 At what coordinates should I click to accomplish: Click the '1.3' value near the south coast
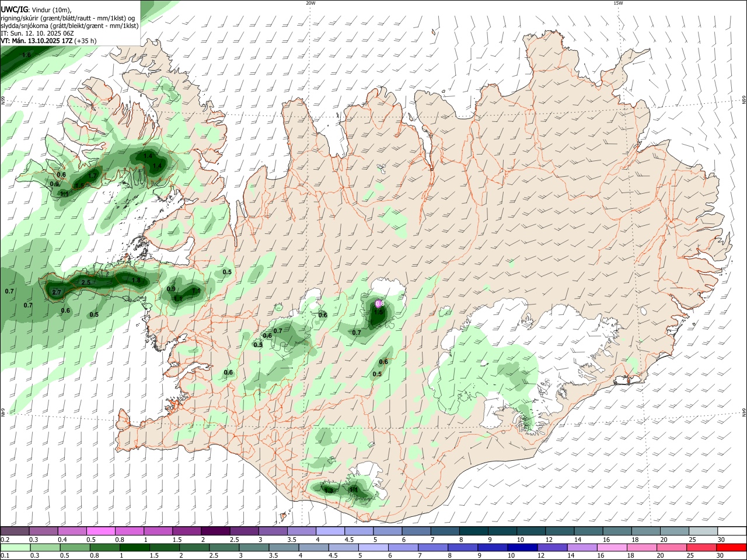pos(329,491)
